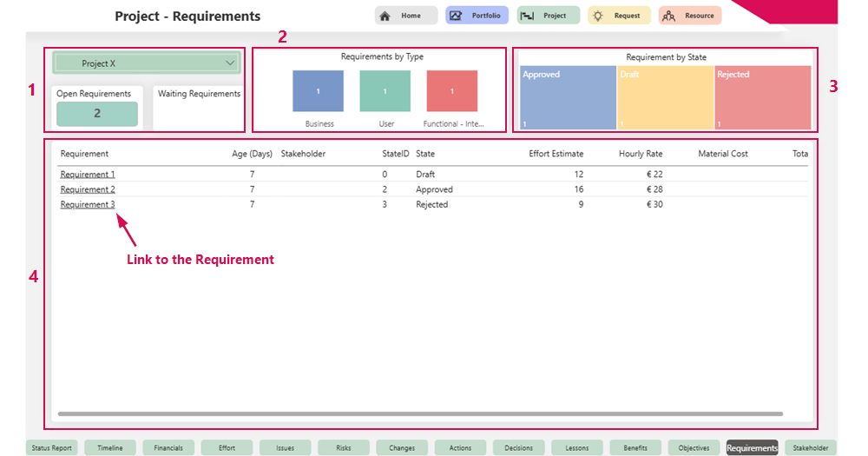Select the green User type bar
The image size is (868, 456).
(x=385, y=91)
